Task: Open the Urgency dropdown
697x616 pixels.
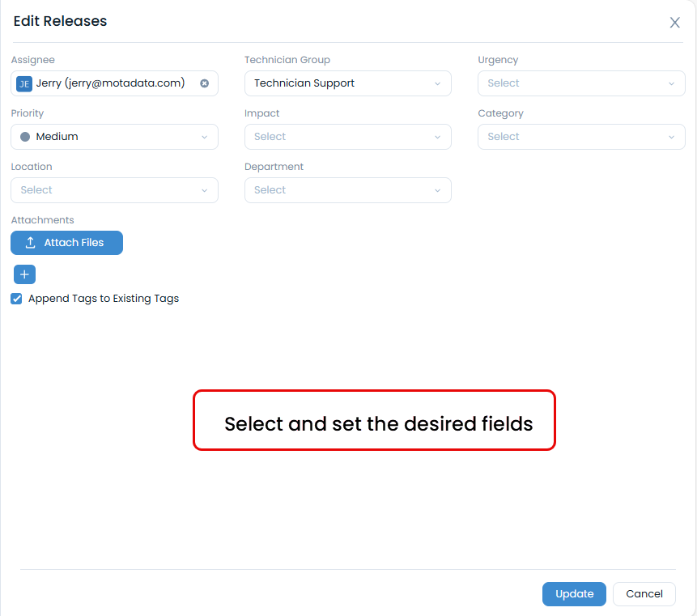Action: (580, 83)
